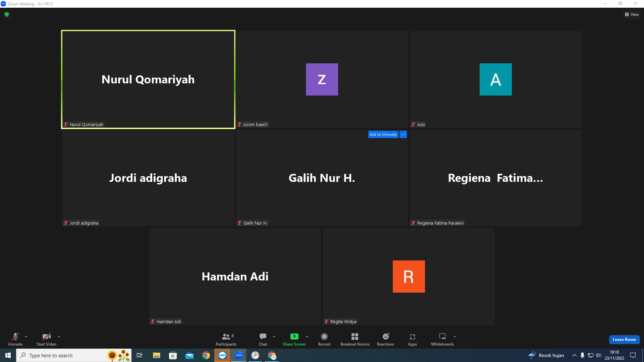The width and height of the screenshot is (644, 362).
Task: Start recording with the Record button
Action: (x=324, y=339)
